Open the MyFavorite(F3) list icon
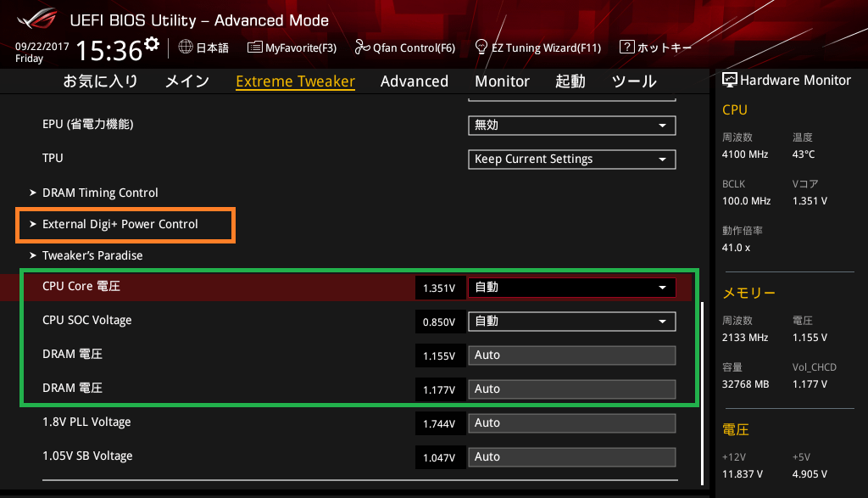The width and height of the screenshot is (868, 498). (254, 48)
